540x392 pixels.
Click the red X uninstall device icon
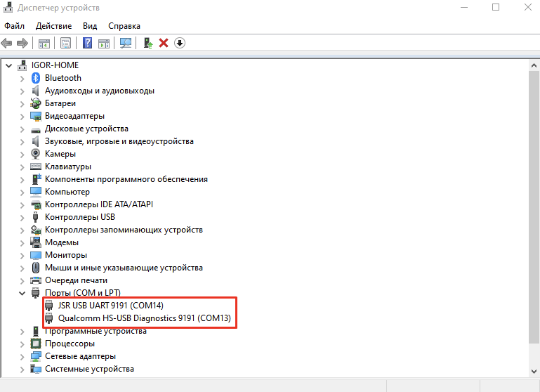click(x=164, y=43)
